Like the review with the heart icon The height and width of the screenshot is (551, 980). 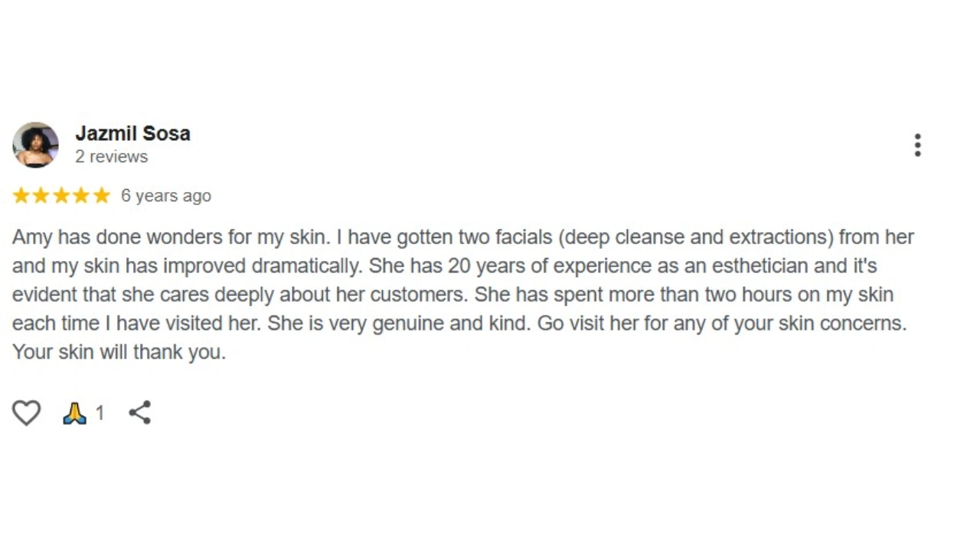pyautogui.click(x=26, y=413)
